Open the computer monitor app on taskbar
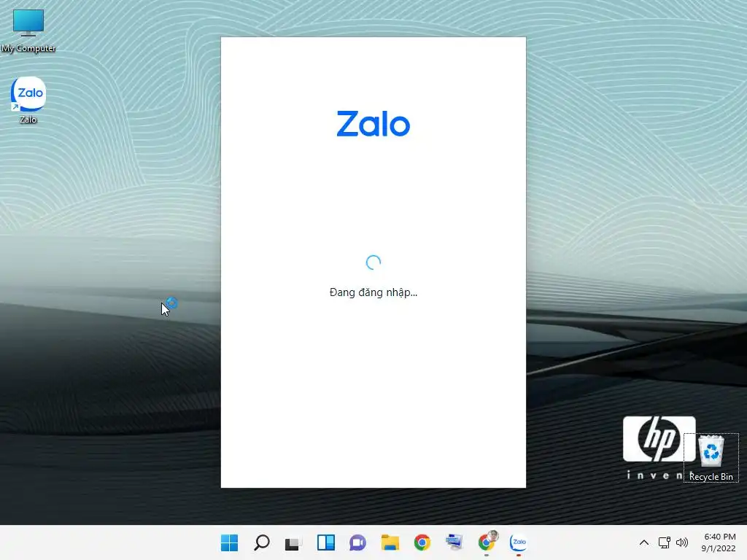Image resolution: width=747 pixels, height=560 pixels. (454, 542)
